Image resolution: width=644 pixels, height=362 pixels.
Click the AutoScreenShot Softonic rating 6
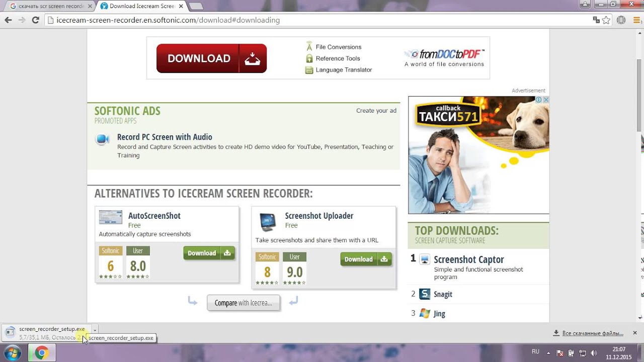[x=111, y=263]
